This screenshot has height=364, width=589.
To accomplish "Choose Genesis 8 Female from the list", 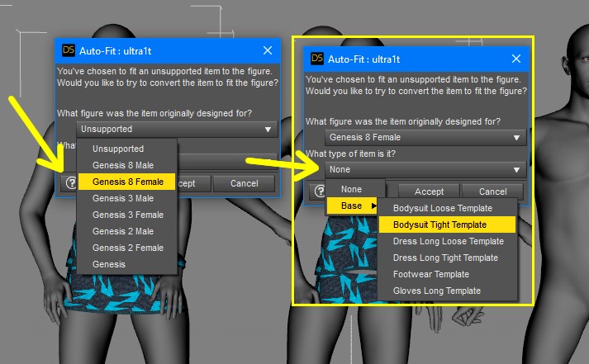I will click(126, 182).
